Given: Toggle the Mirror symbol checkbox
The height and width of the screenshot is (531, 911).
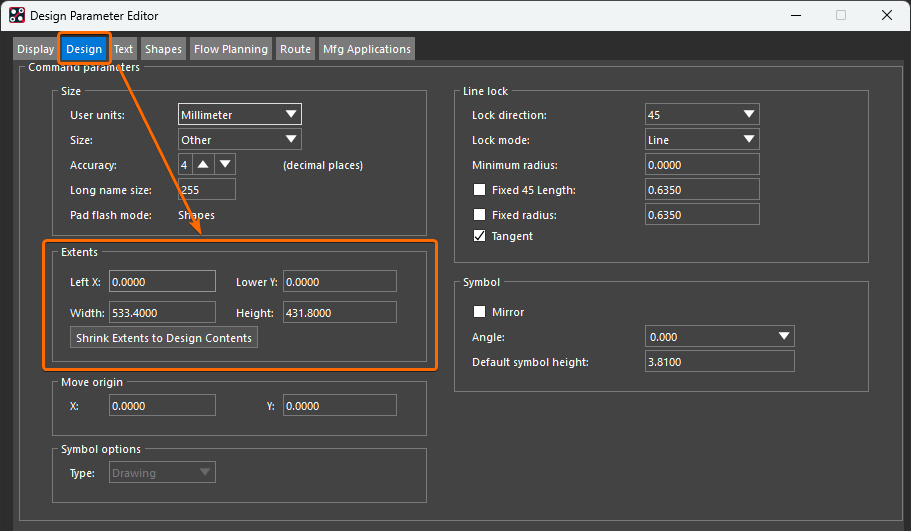Looking at the screenshot, I should [480, 312].
